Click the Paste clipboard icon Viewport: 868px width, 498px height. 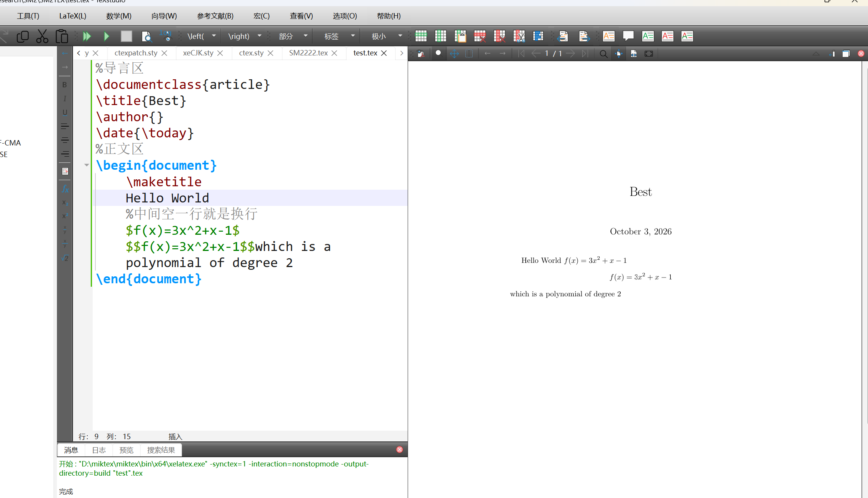(x=62, y=36)
